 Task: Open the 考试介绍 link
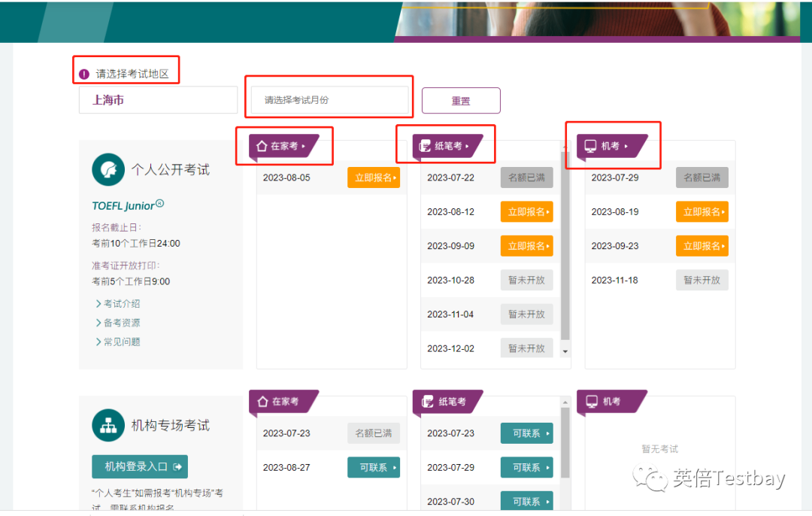tap(118, 304)
